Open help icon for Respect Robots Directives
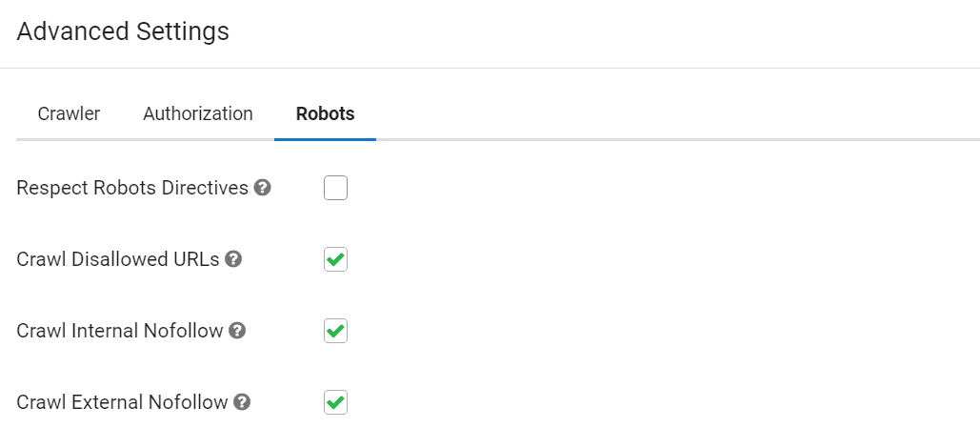 click(x=263, y=188)
